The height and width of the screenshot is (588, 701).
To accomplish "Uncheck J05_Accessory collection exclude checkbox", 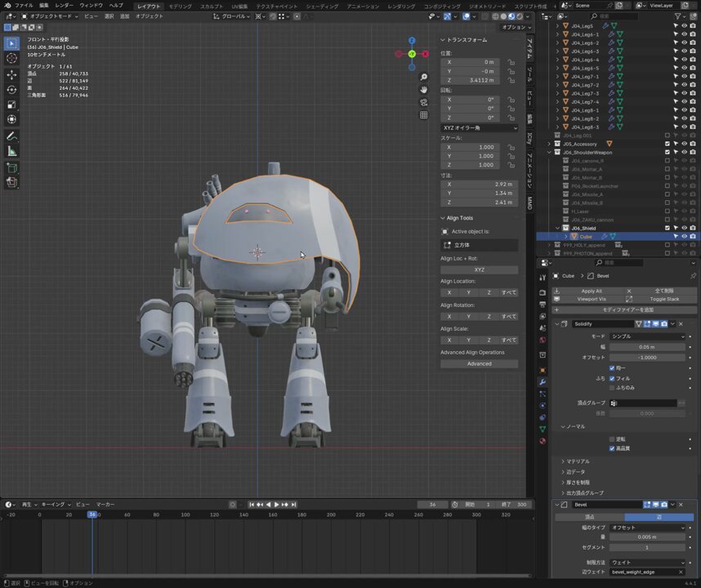I will pyautogui.click(x=668, y=144).
